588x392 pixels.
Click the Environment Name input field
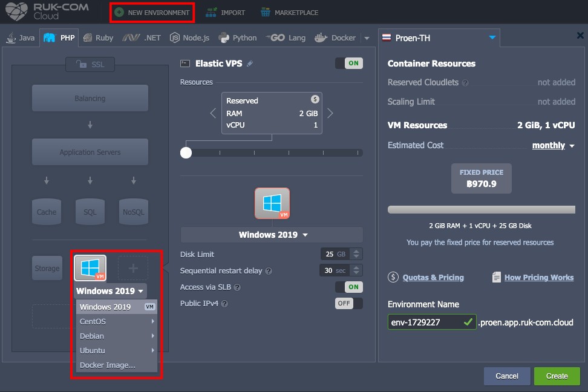[x=432, y=322]
